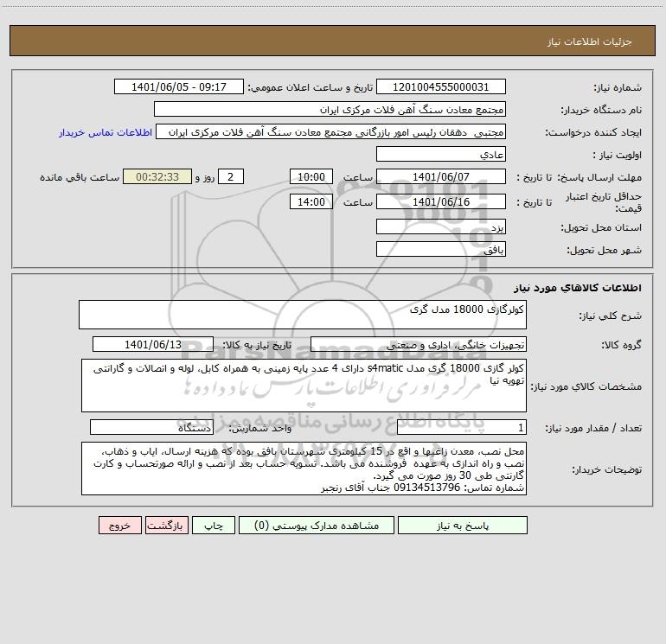
Task: Click the حداقل تاریخ اعتبار قیمت label
Action: tap(604, 202)
